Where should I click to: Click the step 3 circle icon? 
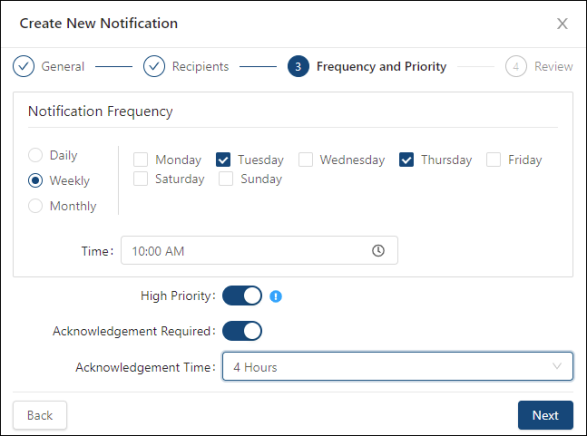coord(298,66)
